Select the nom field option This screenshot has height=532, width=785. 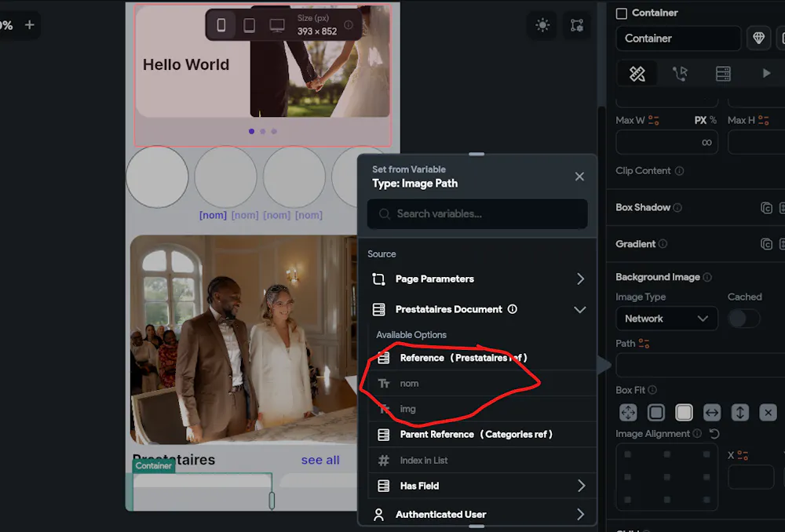pos(482,384)
